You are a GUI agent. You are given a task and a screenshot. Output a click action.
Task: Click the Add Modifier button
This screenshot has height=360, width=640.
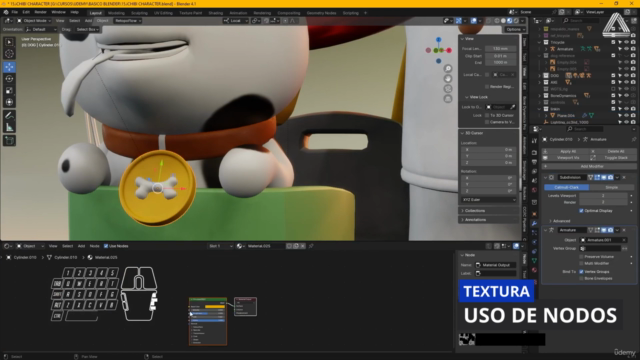tap(589, 167)
